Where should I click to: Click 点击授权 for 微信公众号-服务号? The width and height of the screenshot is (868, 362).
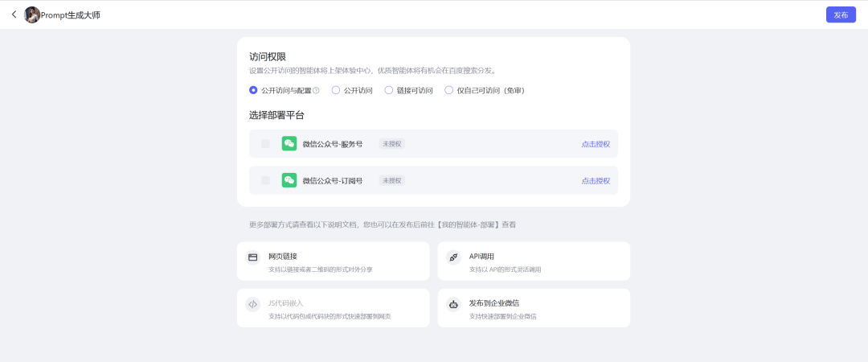click(596, 144)
